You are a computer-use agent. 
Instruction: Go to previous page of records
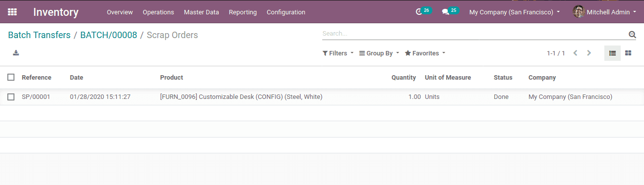point(575,53)
